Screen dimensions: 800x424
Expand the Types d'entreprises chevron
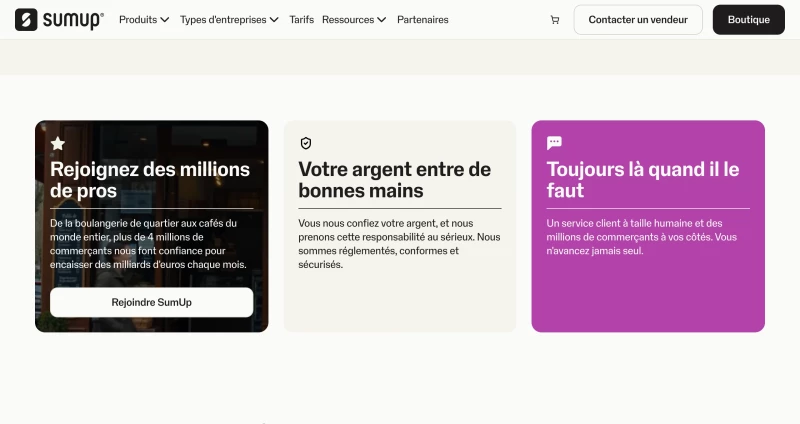click(274, 20)
